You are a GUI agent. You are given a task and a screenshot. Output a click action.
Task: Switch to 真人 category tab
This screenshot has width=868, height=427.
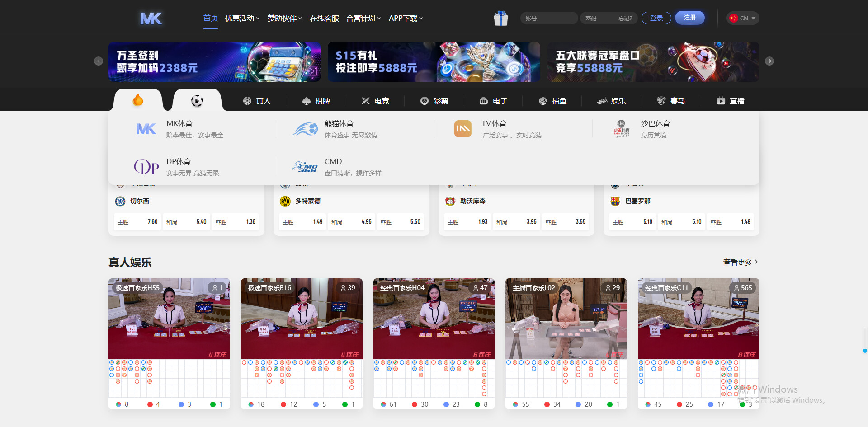pos(257,101)
